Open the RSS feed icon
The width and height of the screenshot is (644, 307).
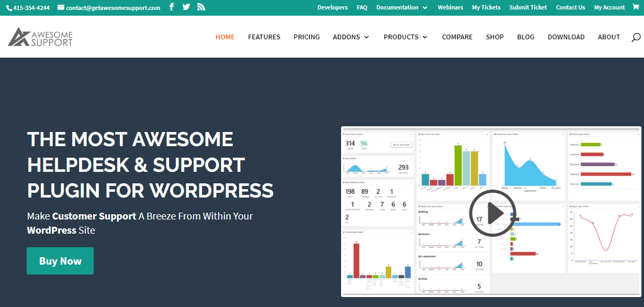tap(201, 7)
